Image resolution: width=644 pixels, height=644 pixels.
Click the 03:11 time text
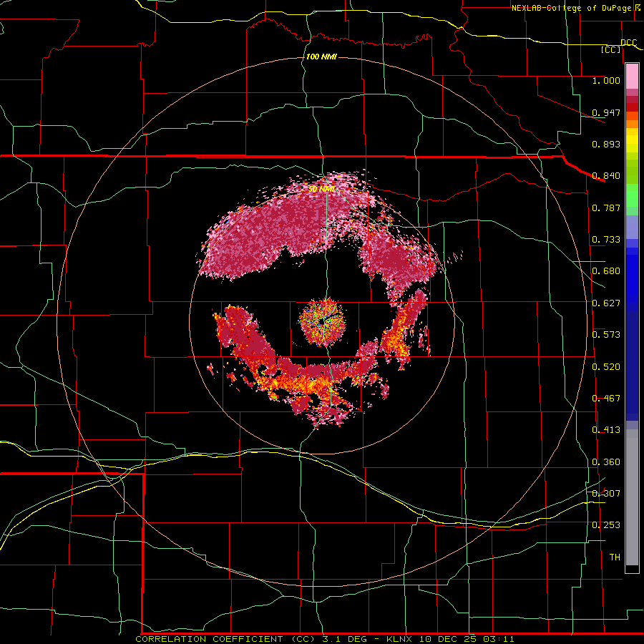(x=498, y=639)
